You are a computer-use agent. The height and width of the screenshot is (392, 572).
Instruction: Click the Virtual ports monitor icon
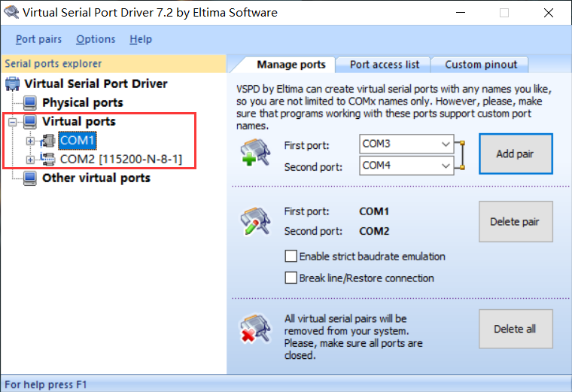tap(30, 121)
